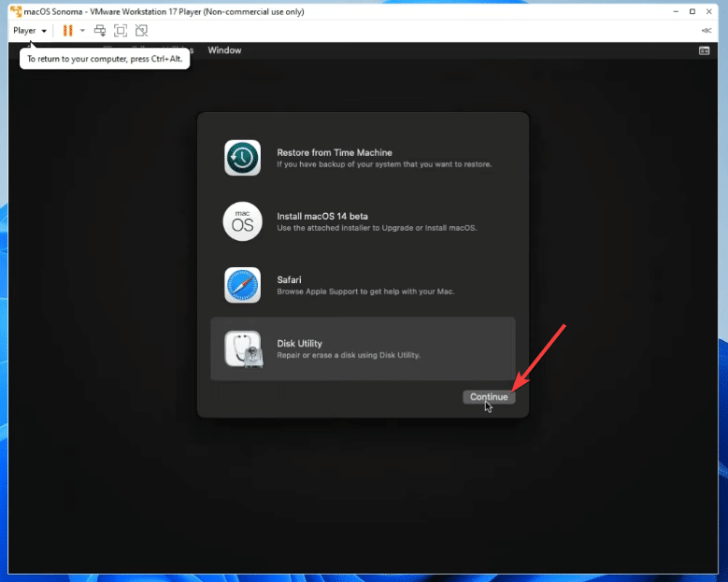Click Send Ctrl+Alt+Del toolbar icon

(x=100, y=31)
